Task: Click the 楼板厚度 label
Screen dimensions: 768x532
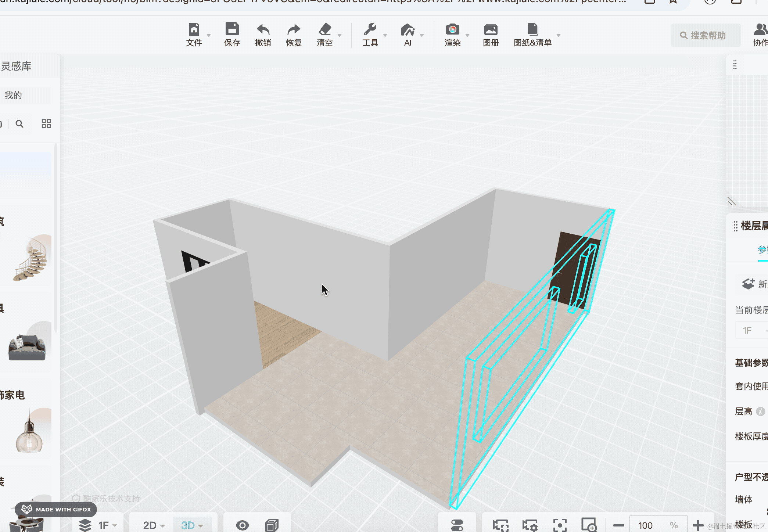Action: (751, 436)
